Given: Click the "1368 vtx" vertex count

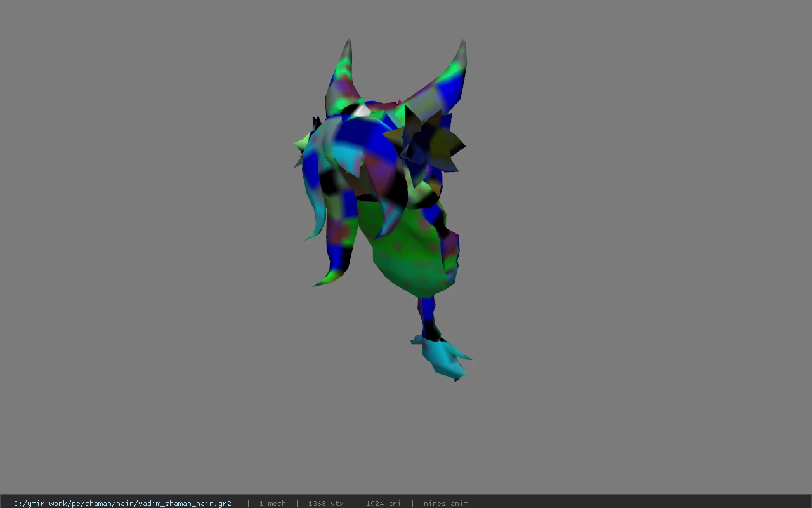Looking at the screenshot, I should [x=325, y=504].
